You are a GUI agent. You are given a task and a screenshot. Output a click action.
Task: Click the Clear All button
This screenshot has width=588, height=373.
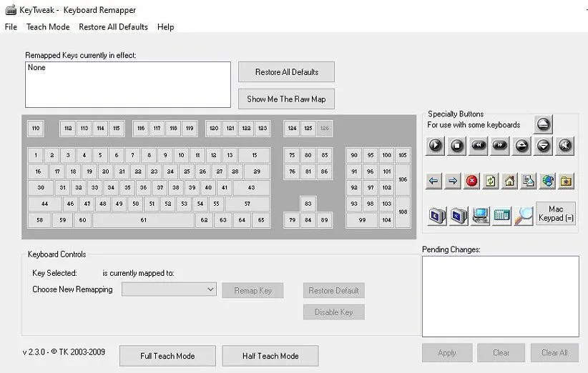point(554,353)
